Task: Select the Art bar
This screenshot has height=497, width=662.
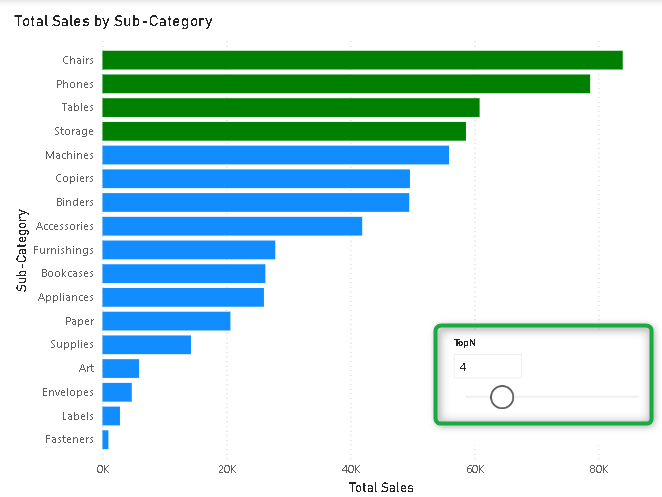Action: tap(120, 368)
